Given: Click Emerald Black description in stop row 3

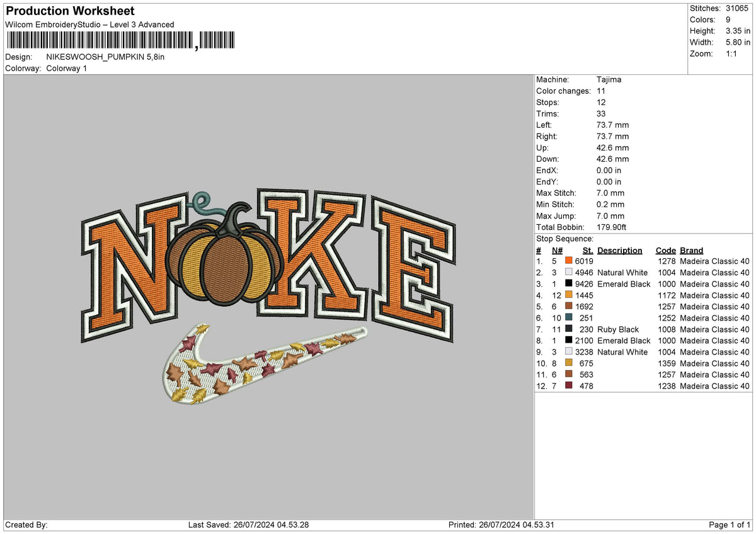Looking at the screenshot, I should coord(624,284).
